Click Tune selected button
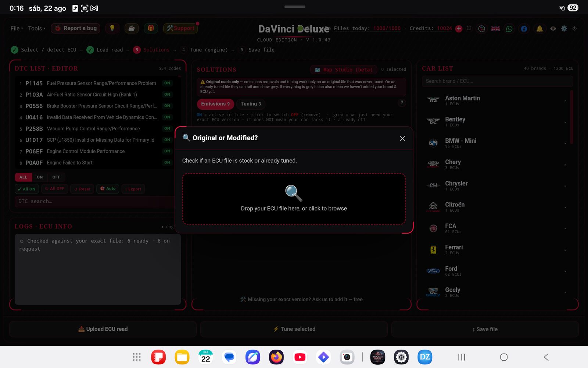 (294, 329)
